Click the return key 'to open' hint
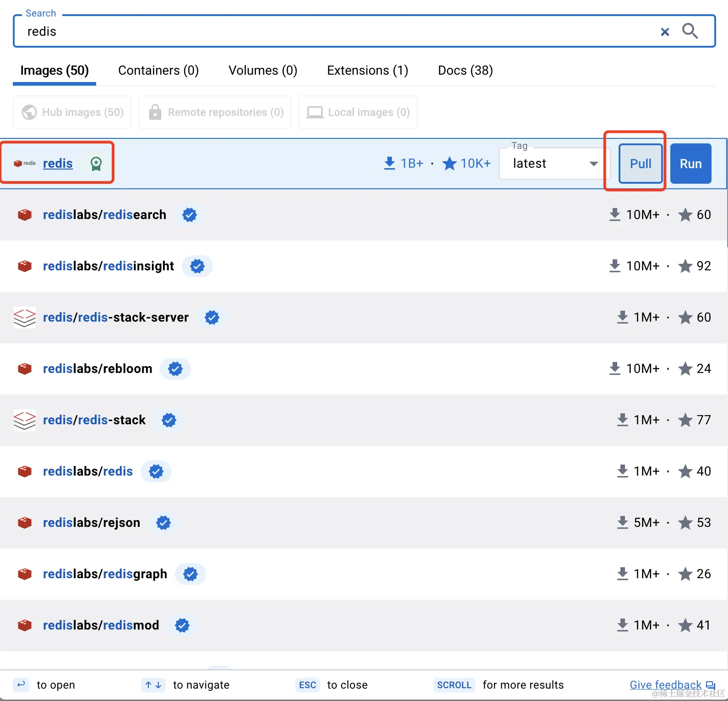This screenshot has width=728, height=701. point(21,685)
